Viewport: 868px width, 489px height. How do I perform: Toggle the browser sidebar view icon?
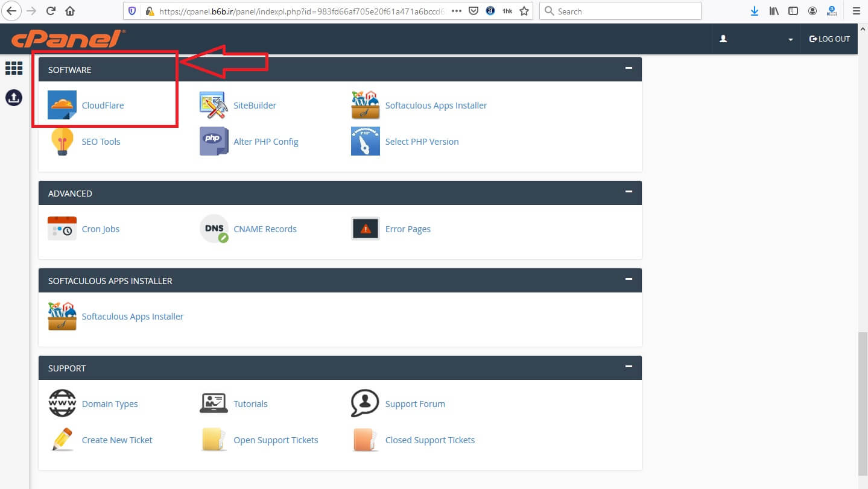click(x=794, y=11)
